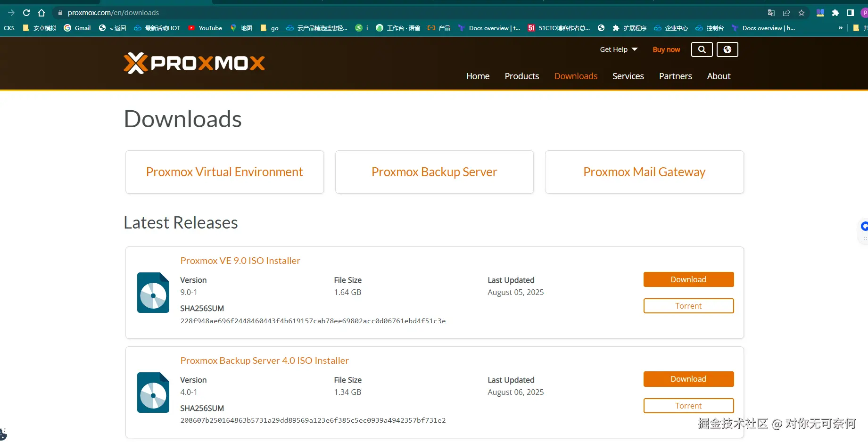The image size is (868, 442).
Task: Click the "9.0-1" version value
Action: 189,292
